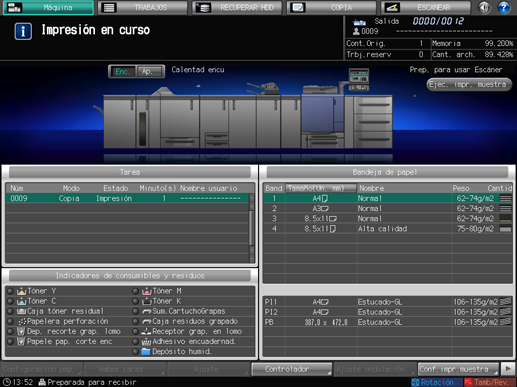Screen dimensions: 517x387
Task: Click the Adhesivo encuadernad. icon
Action: (x=147, y=341)
